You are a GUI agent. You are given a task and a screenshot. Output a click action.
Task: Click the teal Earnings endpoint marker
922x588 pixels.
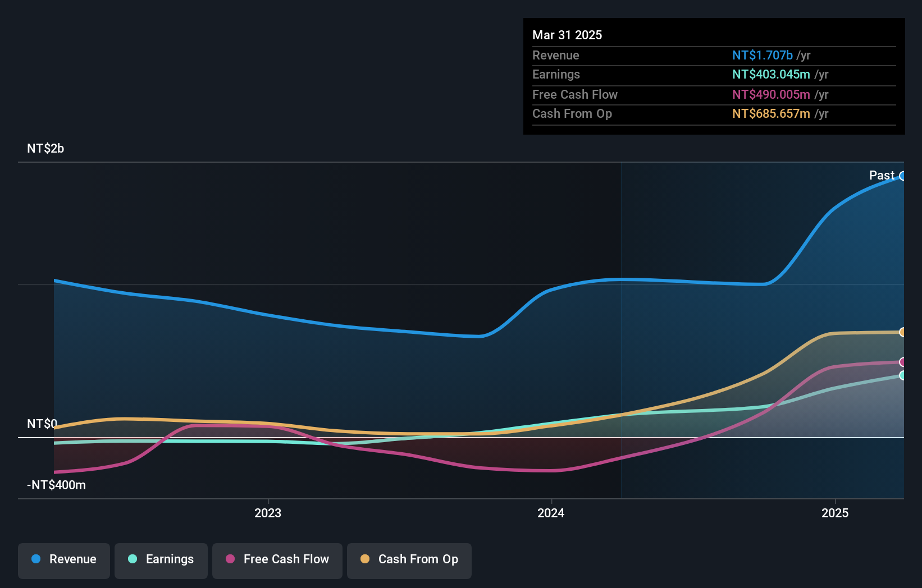click(902, 375)
